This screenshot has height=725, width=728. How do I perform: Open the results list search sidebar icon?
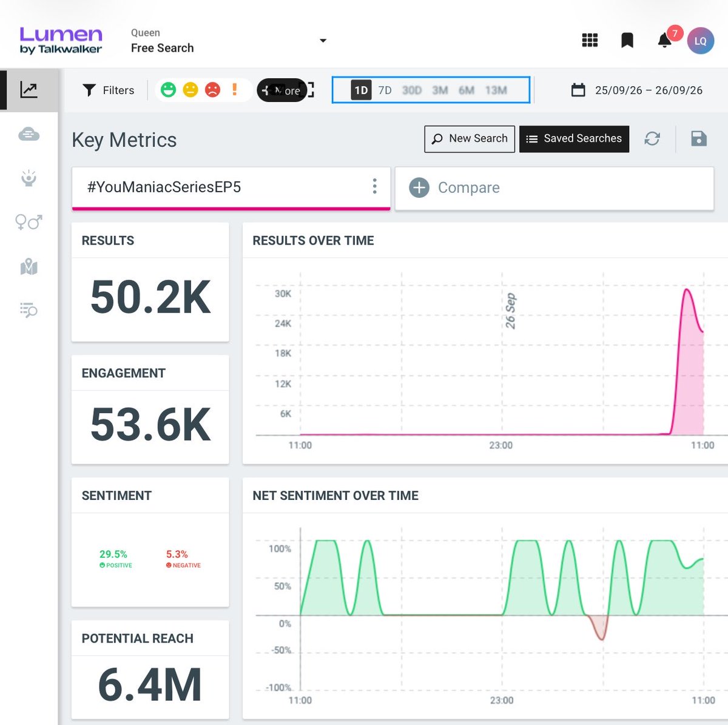29,310
